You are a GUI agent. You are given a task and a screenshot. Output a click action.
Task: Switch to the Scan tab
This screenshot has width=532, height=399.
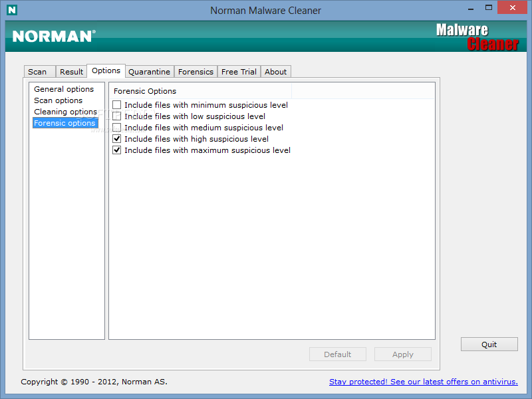tap(40, 72)
